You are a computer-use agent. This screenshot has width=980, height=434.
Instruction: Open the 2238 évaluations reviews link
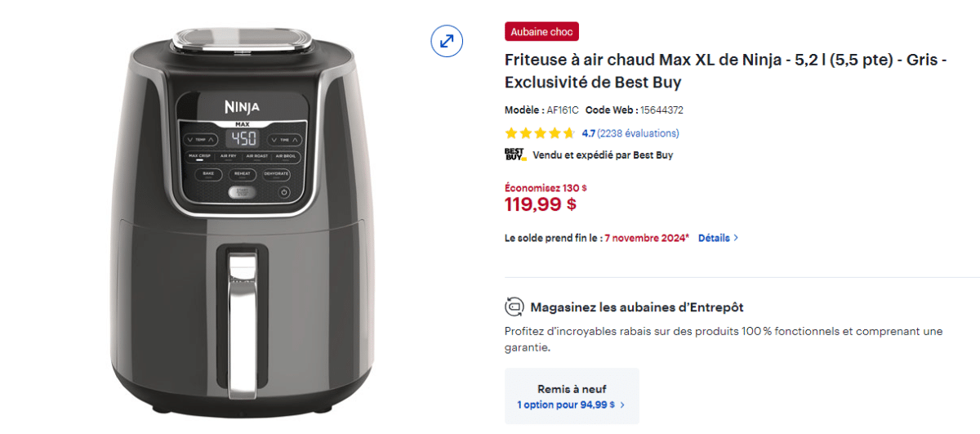[x=638, y=133]
